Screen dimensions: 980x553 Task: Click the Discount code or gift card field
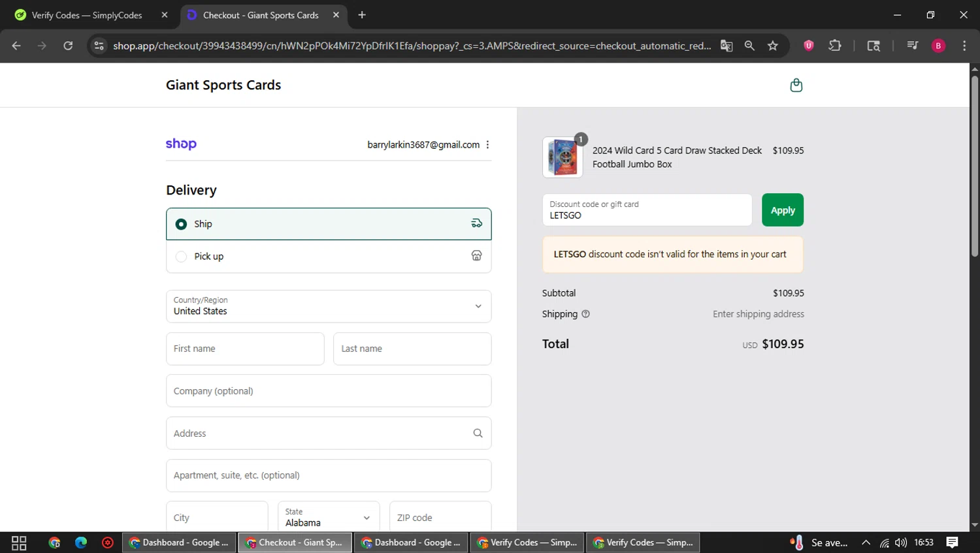point(647,210)
